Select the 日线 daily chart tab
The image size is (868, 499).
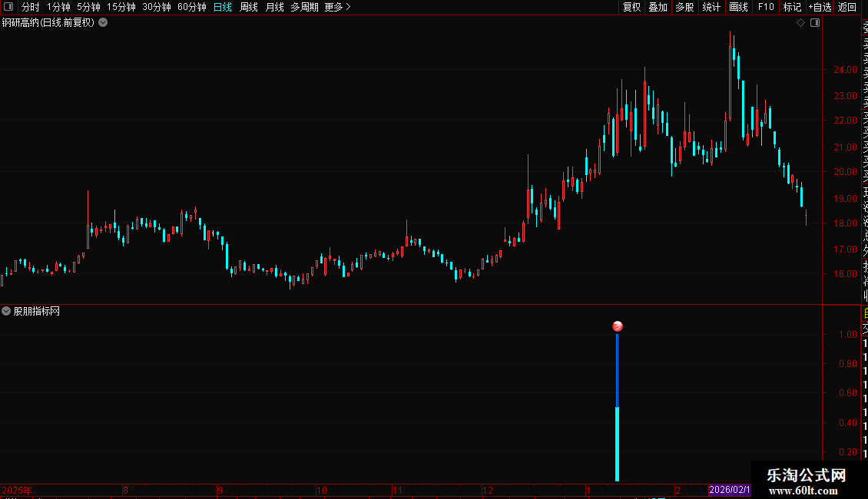point(223,7)
